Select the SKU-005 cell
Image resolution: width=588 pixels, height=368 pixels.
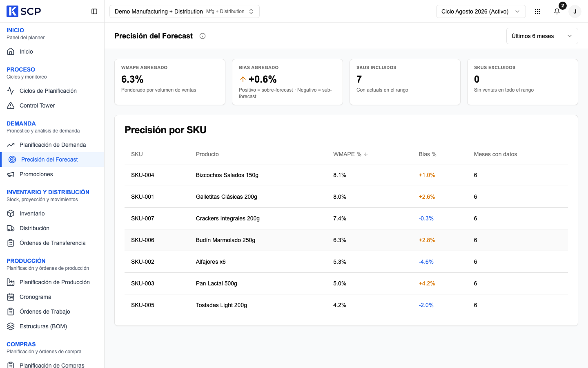[143, 305]
